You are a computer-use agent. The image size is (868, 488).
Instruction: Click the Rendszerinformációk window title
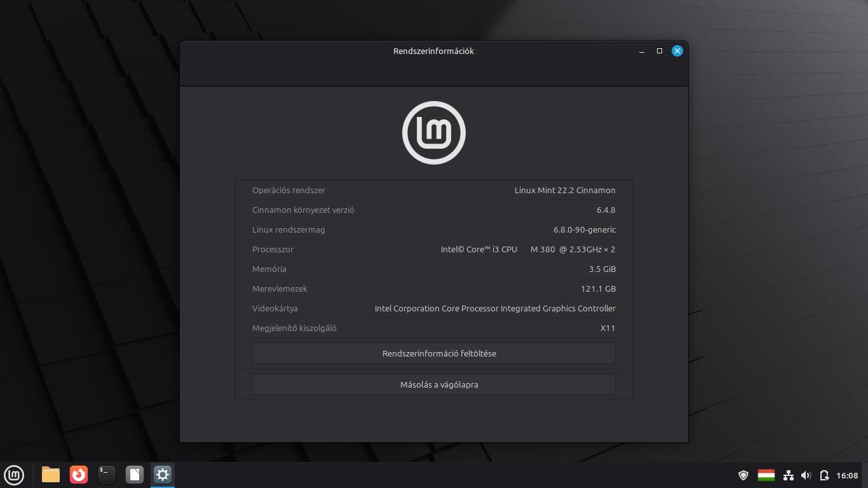click(433, 51)
